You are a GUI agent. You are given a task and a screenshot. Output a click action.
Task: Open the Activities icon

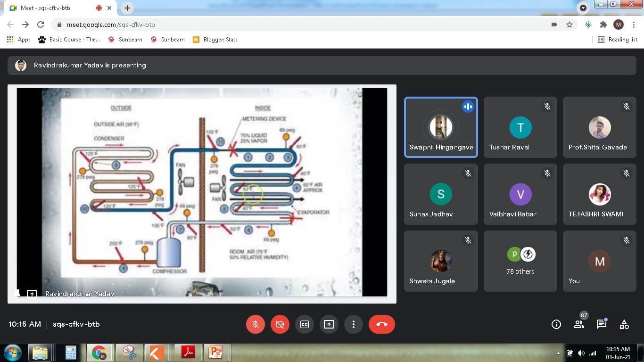[x=624, y=324]
